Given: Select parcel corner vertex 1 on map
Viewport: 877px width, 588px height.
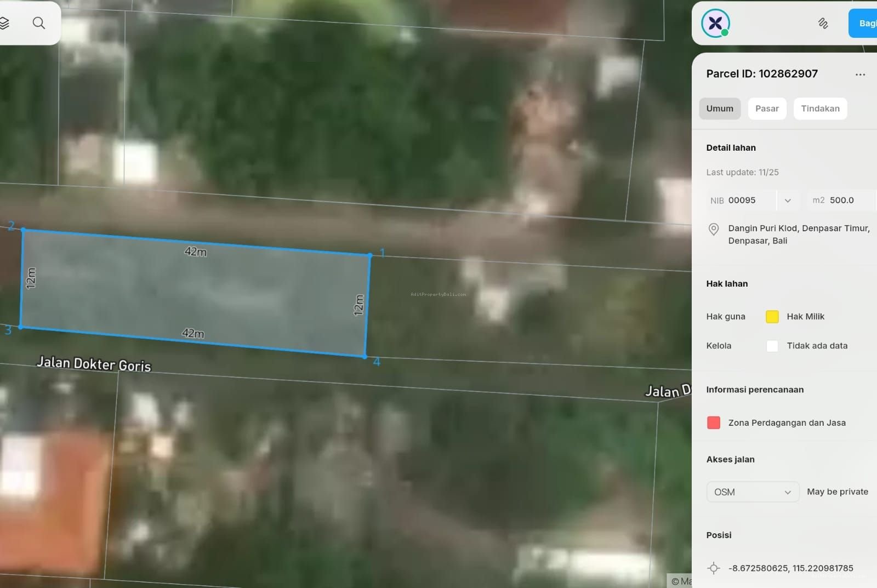Looking at the screenshot, I should point(370,255).
